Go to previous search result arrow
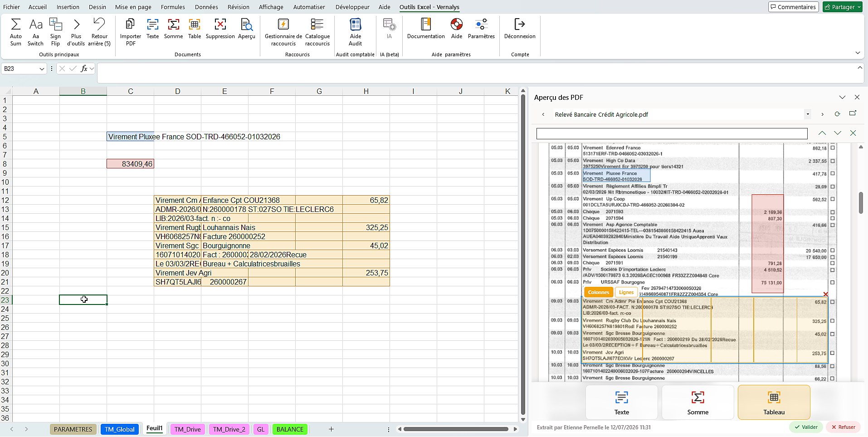 click(x=822, y=133)
